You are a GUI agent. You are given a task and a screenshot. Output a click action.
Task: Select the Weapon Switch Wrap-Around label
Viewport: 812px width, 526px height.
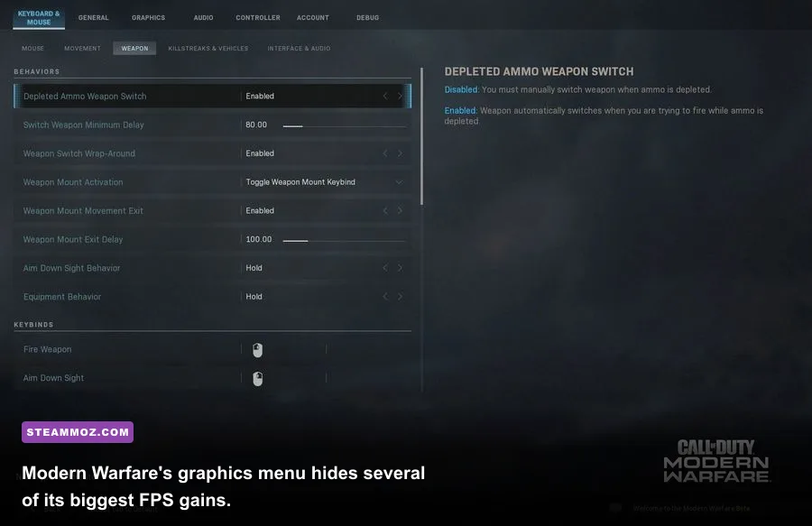pyautogui.click(x=78, y=153)
